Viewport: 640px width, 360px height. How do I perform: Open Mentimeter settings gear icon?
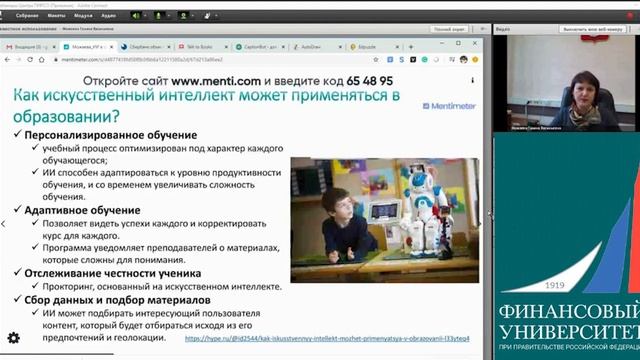13,338
